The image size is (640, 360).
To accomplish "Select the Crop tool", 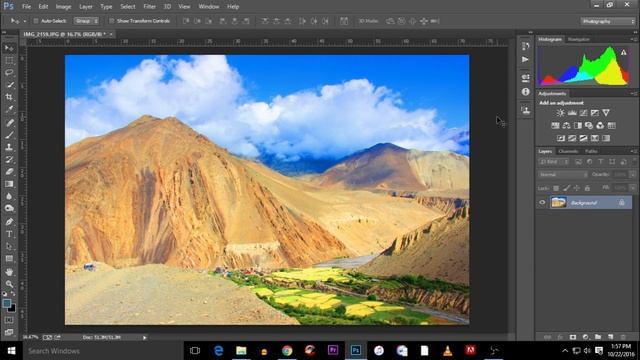I will [x=9, y=97].
